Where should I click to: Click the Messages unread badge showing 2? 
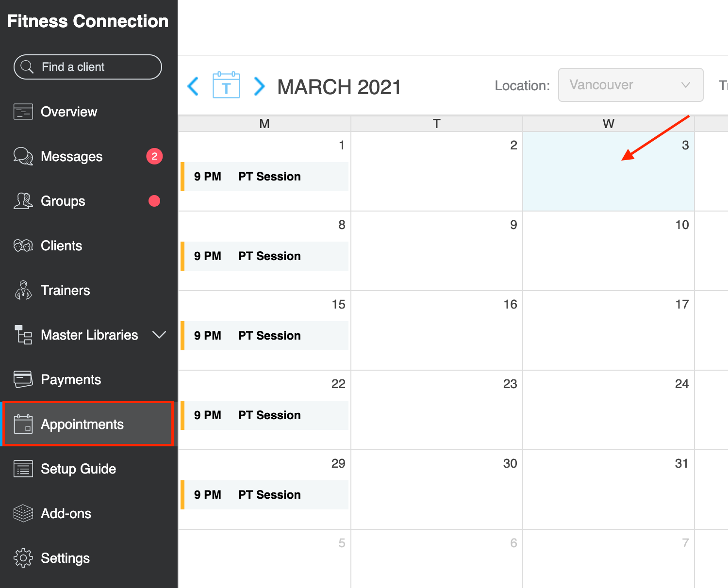pos(154,156)
